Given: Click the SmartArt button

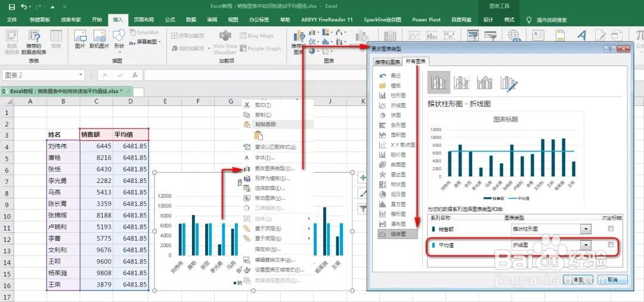Looking at the screenshot, I should coord(144,32).
